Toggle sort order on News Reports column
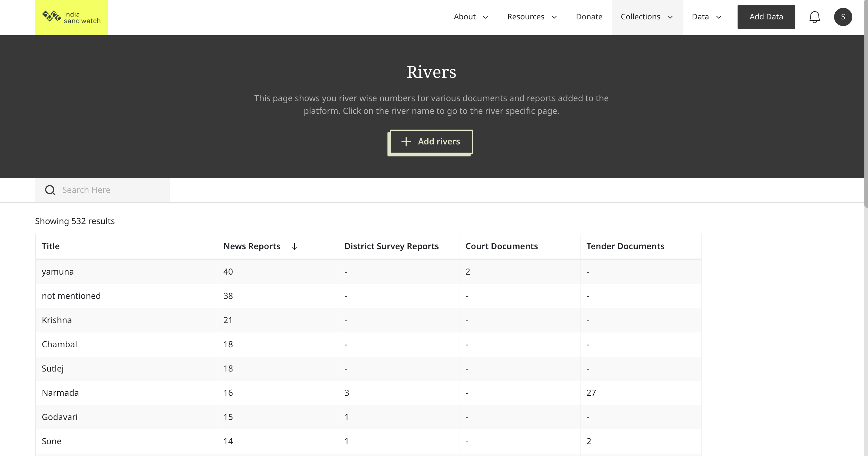Viewport: 868px width, 456px height. point(294,246)
